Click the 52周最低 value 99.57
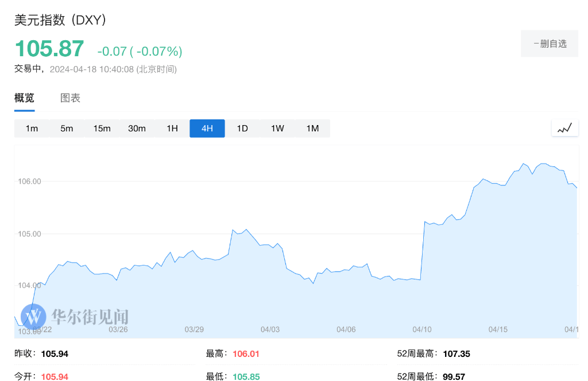Image resolution: width=588 pixels, height=381 pixels. point(454,376)
